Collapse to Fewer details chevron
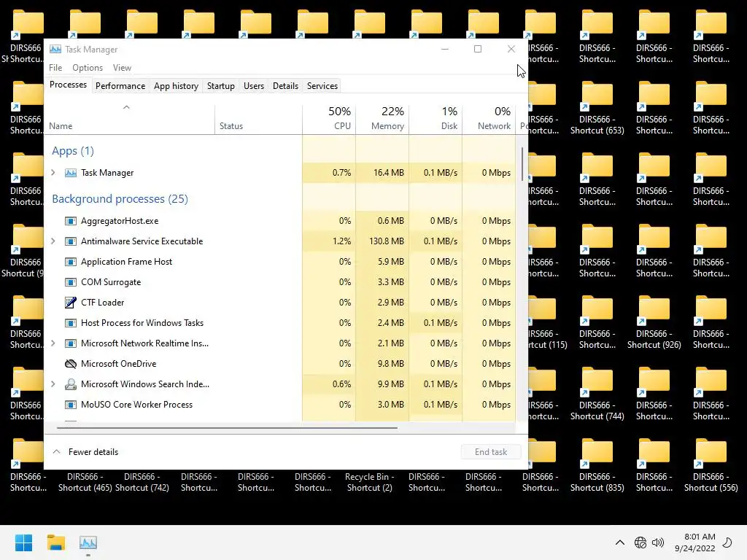This screenshot has width=747, height=560. (x=56, y=452)
